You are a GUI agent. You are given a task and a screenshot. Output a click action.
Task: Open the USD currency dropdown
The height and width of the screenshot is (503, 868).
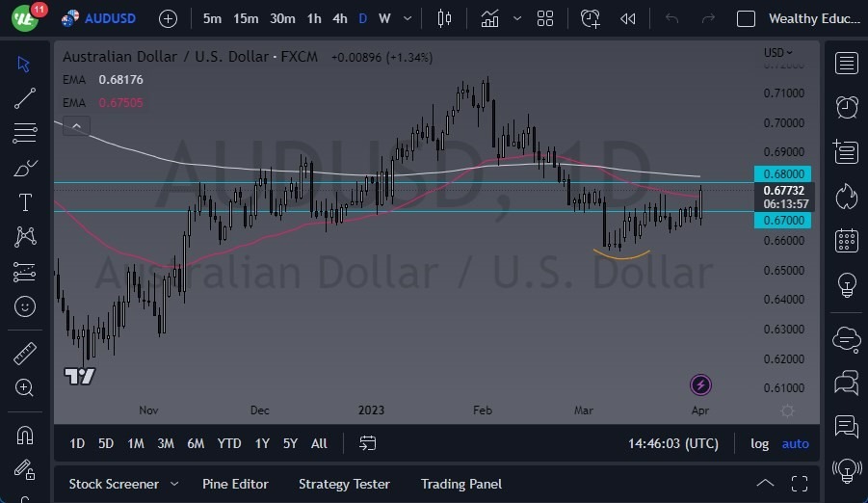pos(778,53)
